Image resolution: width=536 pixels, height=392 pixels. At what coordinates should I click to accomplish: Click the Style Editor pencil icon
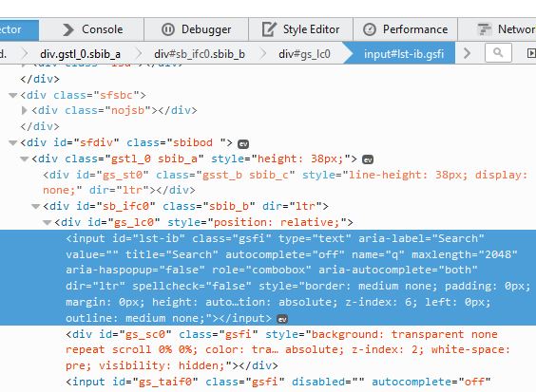click(x=269, y=29)
